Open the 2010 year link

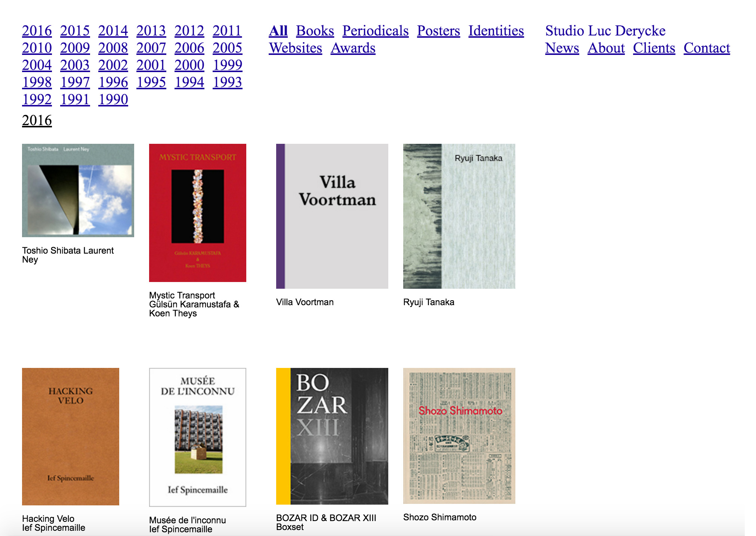[x=37, y=48]
